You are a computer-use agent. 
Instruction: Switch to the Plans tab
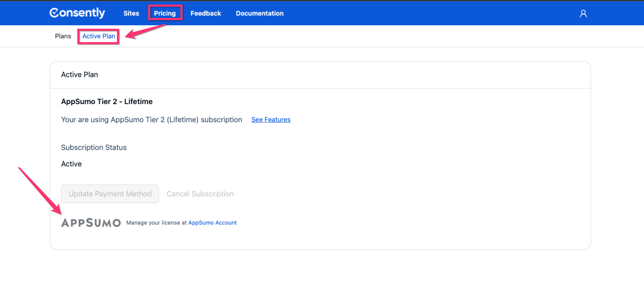pyautogui.click(x=63, y=36)
